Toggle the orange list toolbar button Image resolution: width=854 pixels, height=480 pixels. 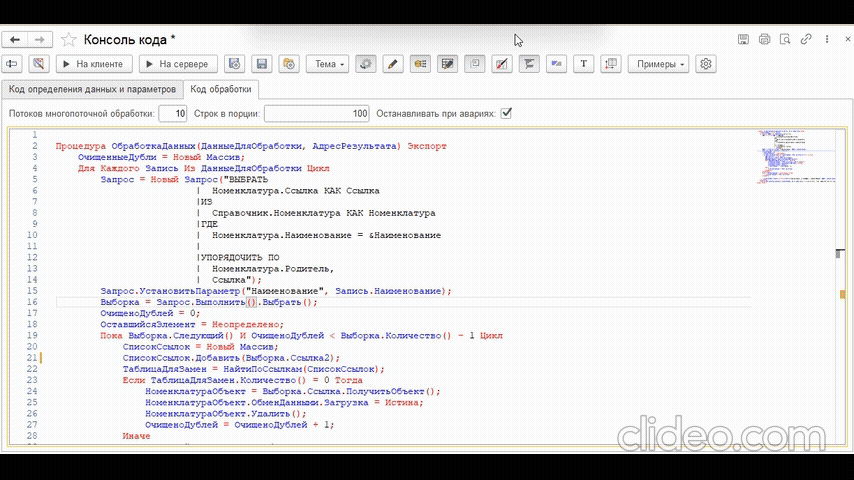(420, 64)
